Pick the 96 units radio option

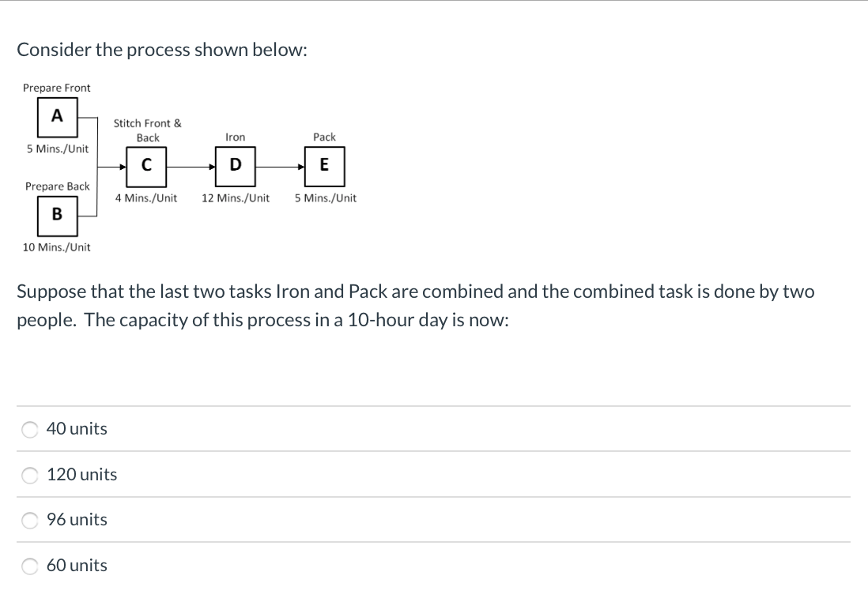(x=31, y=520)
